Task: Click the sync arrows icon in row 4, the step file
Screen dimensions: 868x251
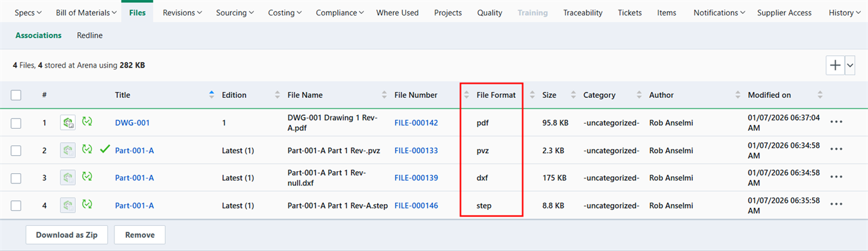Action: (87, 205)
